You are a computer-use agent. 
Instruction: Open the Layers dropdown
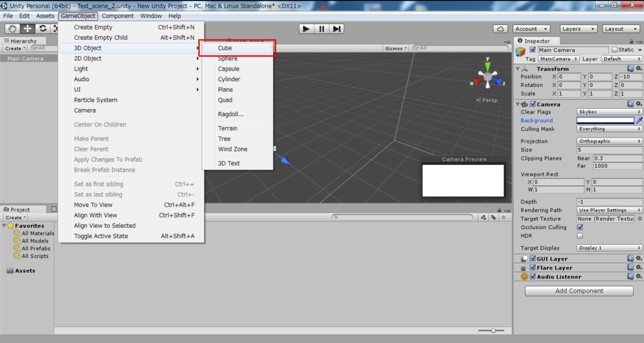click(579, 29)
